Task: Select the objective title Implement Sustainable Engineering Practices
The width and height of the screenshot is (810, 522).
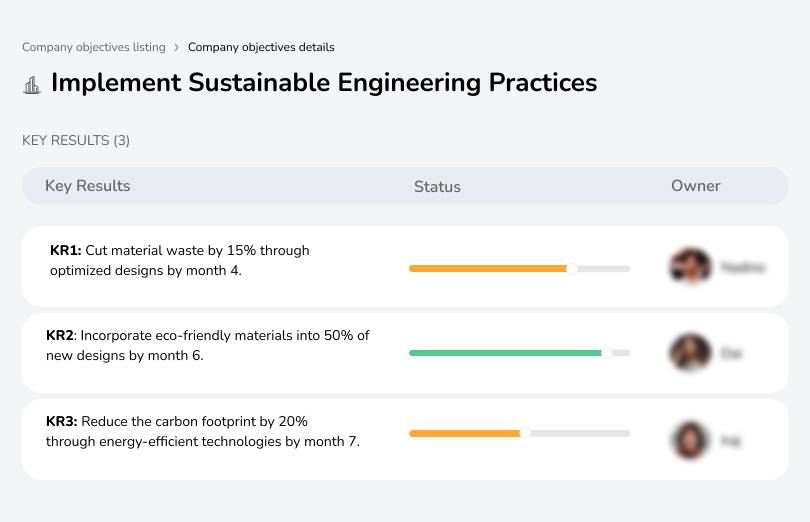Action: (324, 83)
